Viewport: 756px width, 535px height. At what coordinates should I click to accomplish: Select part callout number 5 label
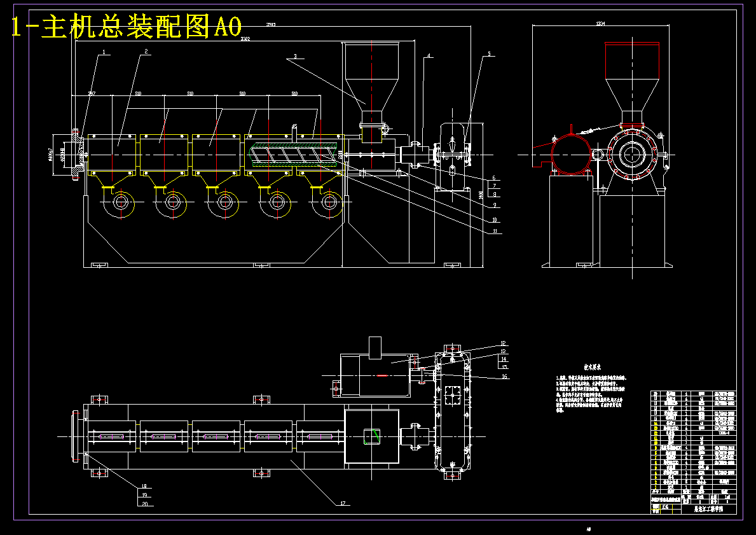489,55
